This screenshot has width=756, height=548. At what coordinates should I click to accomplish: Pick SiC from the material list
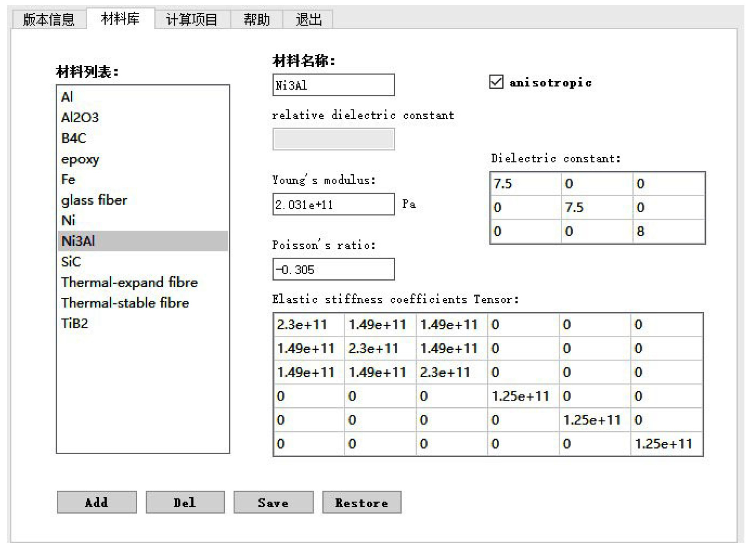71,262
